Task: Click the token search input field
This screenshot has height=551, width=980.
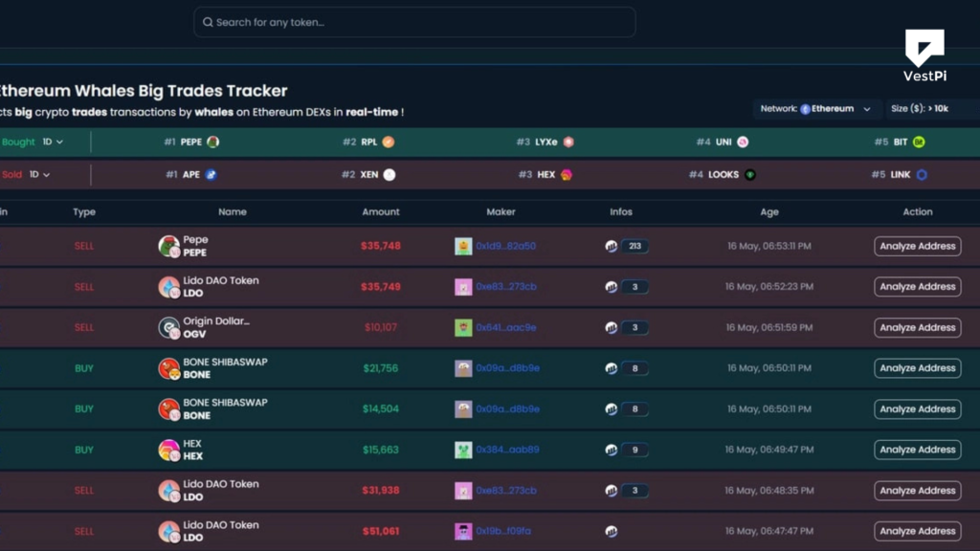Action: click(413, 21)
